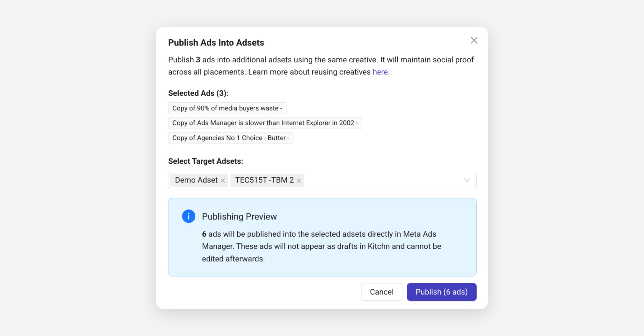644x336 pixels.
Task: Expand the target adsets dropdown arrow
Action: click(467, 180)
